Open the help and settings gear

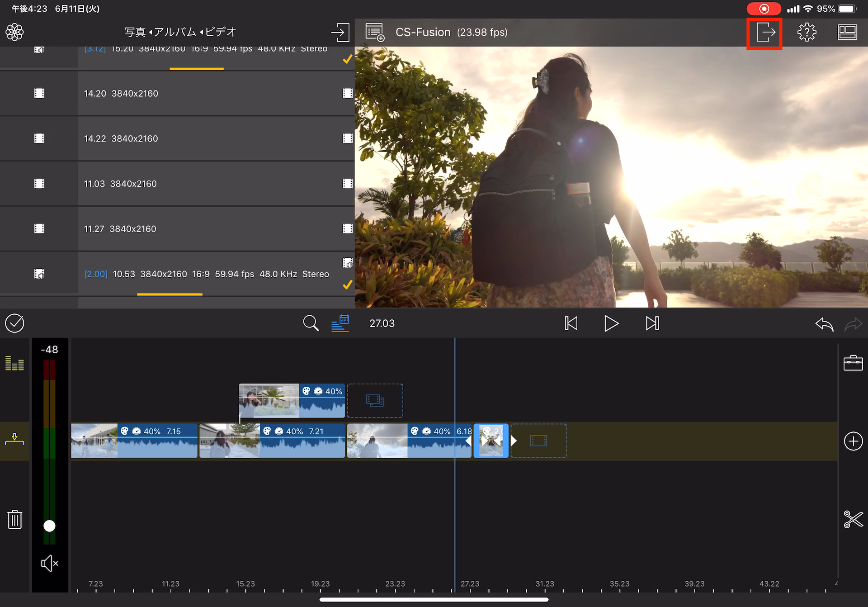coord(807,33)
